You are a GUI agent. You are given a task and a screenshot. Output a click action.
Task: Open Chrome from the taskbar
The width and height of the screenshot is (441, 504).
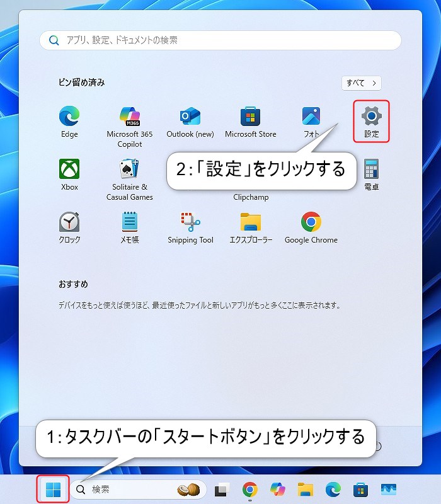tap(249, 490)
